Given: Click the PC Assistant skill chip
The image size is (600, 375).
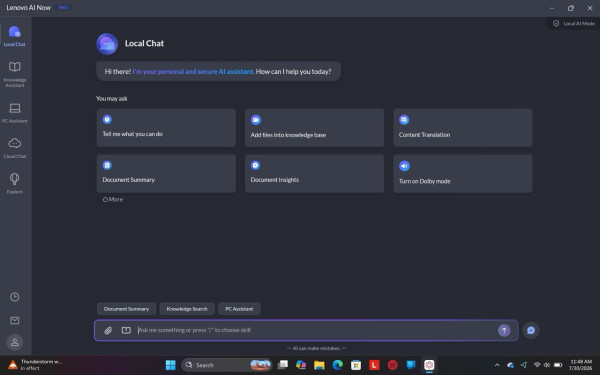Looking at the screenshot, I should 239,309.
